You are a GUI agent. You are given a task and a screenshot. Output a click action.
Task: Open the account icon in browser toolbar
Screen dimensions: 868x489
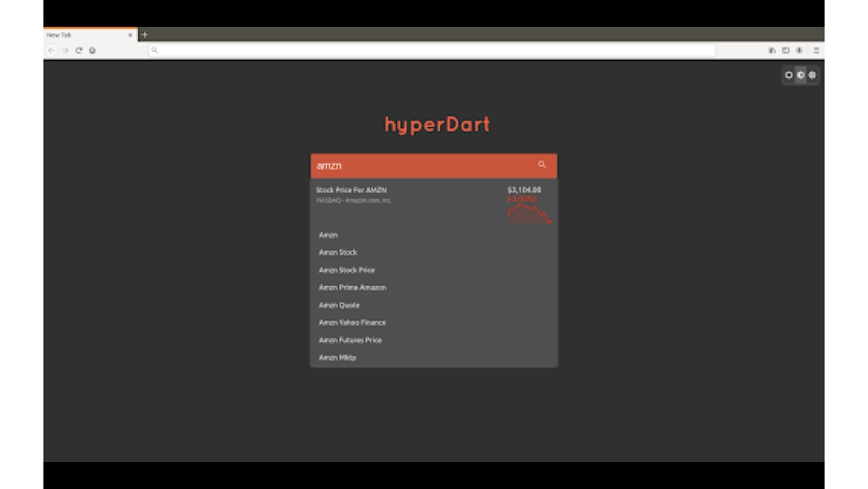pos(799,50)
